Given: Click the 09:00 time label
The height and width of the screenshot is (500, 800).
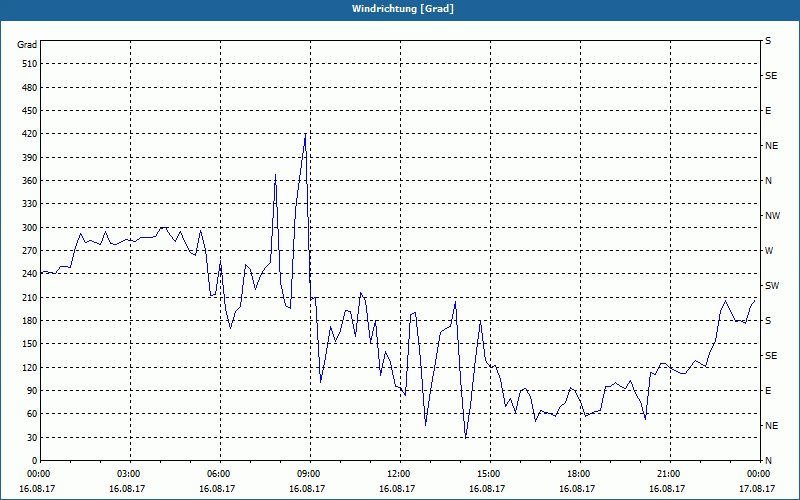Looking at the screenshot, I should pos(308,474).
